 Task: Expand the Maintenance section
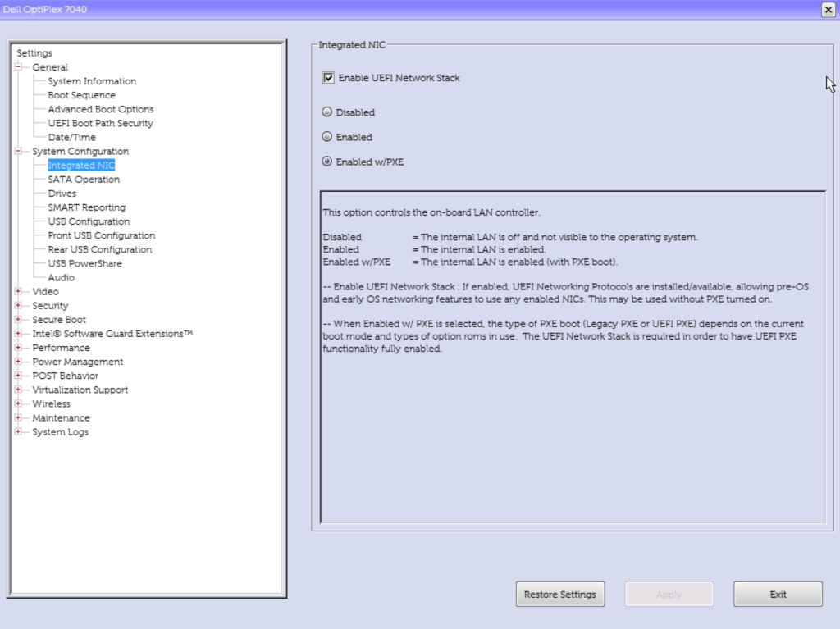point(18,417)
